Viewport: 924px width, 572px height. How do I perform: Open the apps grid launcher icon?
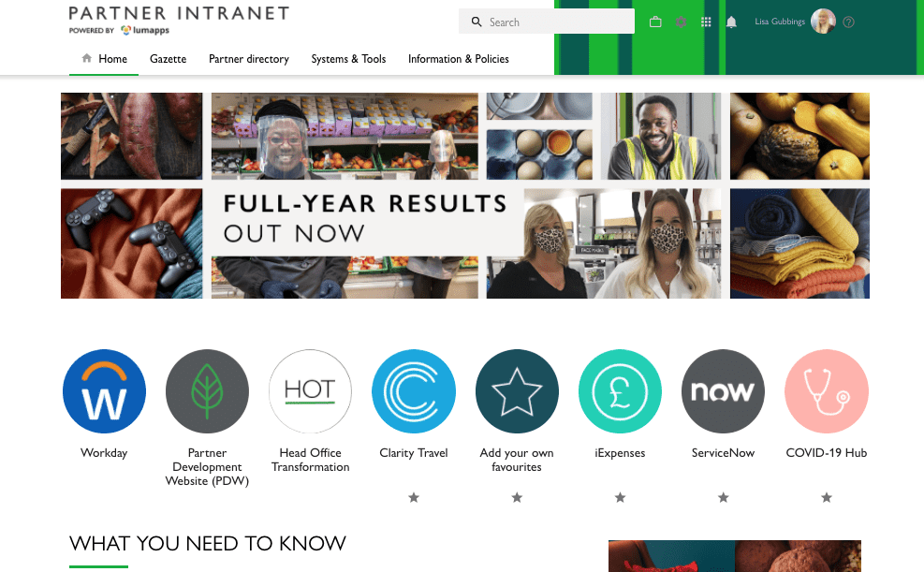[706, 22]
